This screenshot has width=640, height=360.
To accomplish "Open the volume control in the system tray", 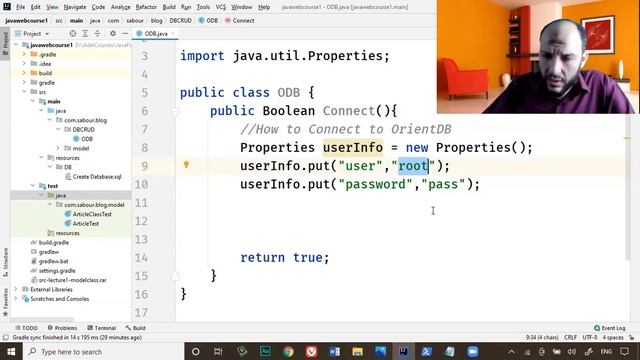I will click(572, 351).
